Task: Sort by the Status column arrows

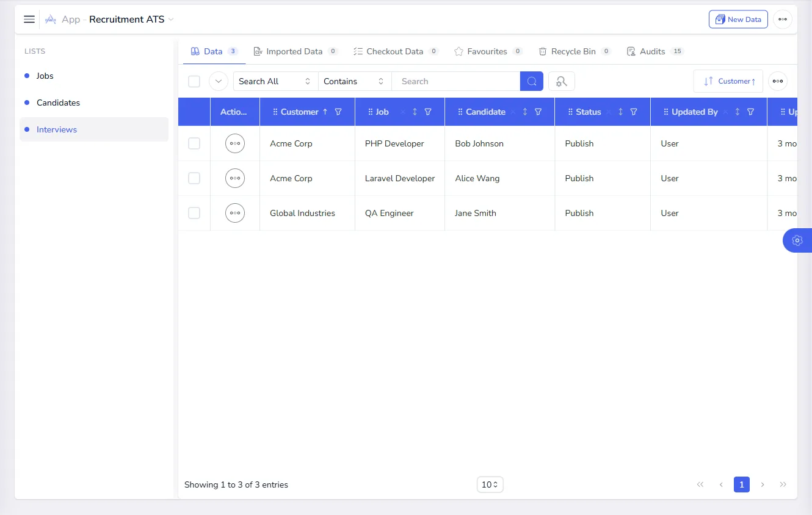Action: [620, 112]
